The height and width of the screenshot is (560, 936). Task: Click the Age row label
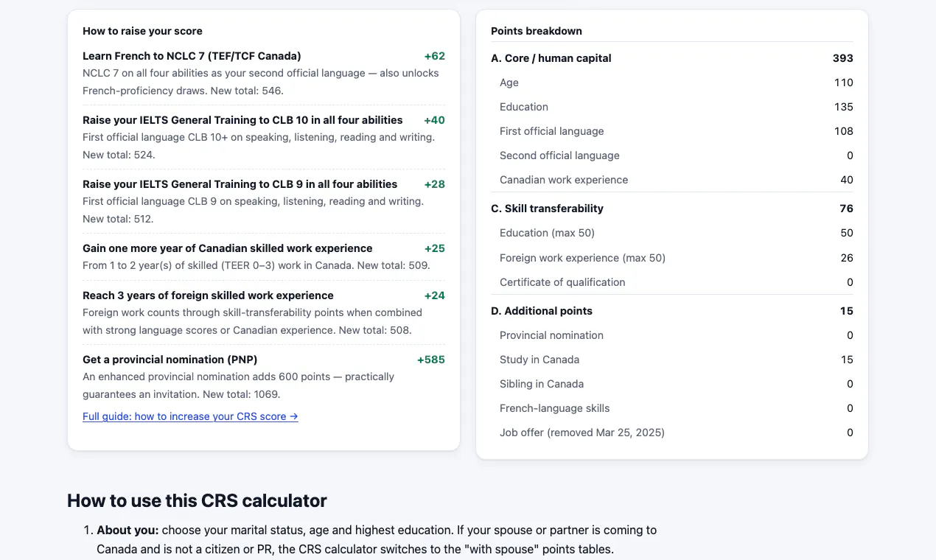point(509,83)
